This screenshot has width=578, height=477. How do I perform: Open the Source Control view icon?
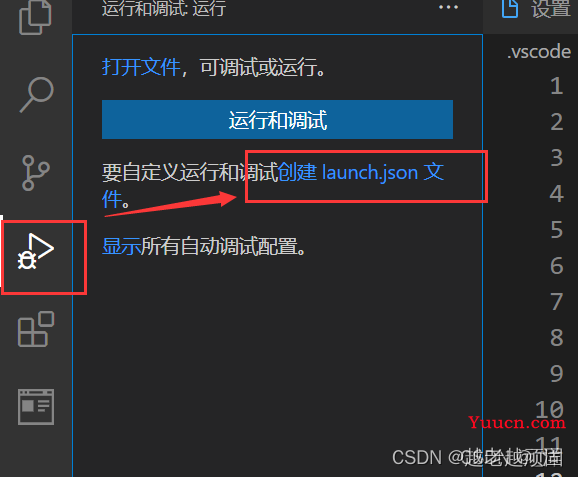[x=36, y=173]
